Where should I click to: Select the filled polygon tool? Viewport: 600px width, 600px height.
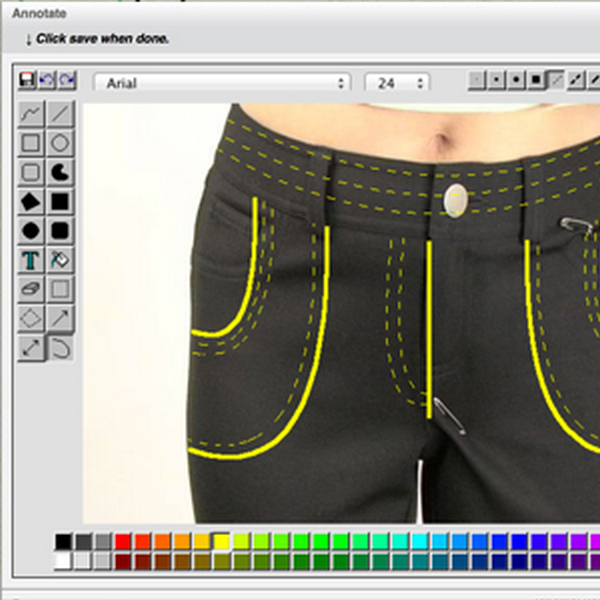coord(31,201)
